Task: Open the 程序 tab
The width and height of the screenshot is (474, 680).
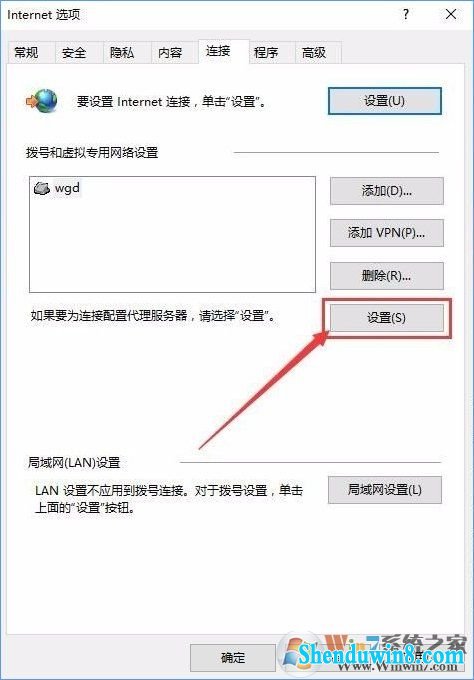Action: coord(266,52)
